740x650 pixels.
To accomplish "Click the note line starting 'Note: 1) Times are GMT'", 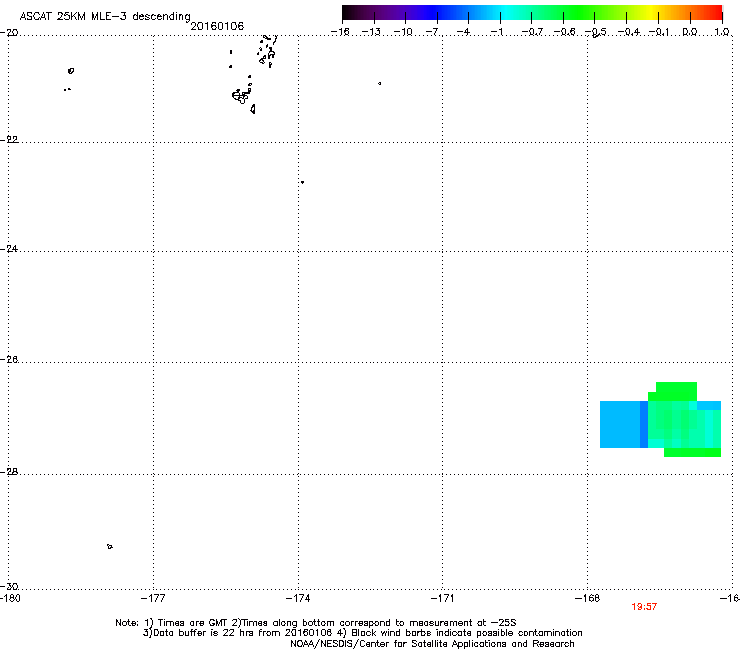I will [316, 623].
